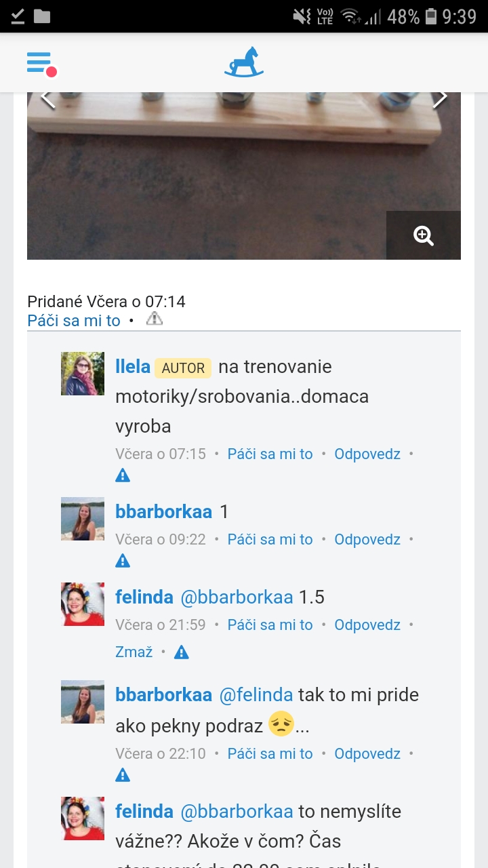The width and height of the screenshot is (488, 868).
Task: Like llela's comment posted at 07:15
Action: coord(270,454)
